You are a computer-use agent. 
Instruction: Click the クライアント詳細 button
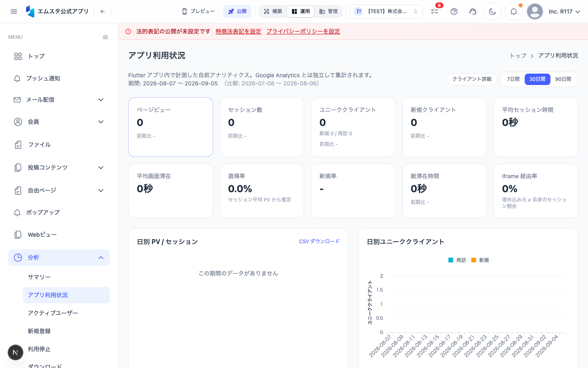[x=472, y=79]
